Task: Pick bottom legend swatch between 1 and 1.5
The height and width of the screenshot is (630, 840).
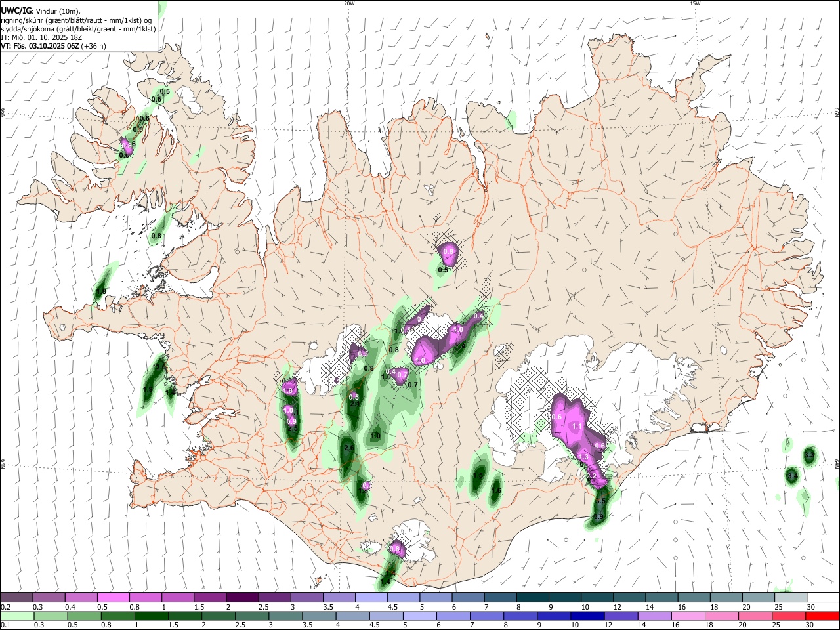Action: coord(150,616)
